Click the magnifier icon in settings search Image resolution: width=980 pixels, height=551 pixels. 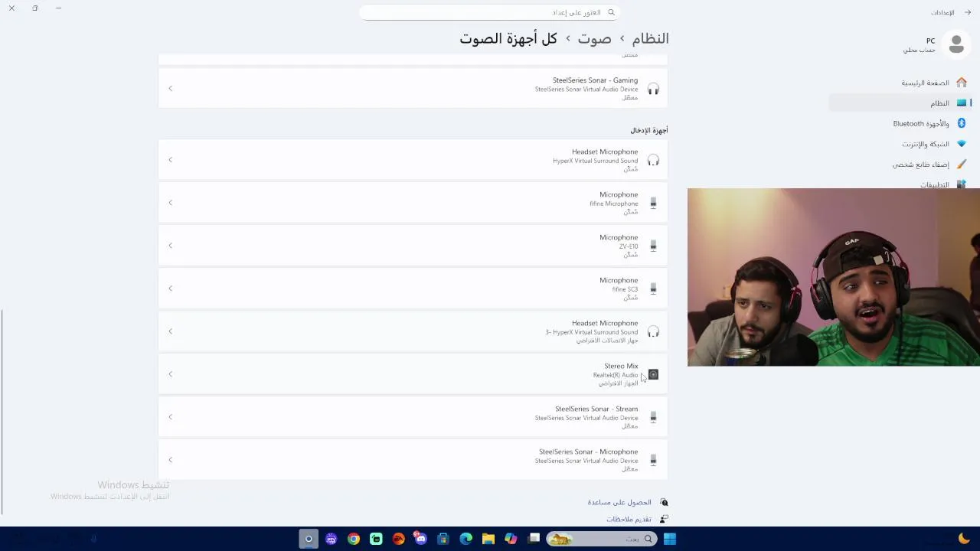[611, 12]
